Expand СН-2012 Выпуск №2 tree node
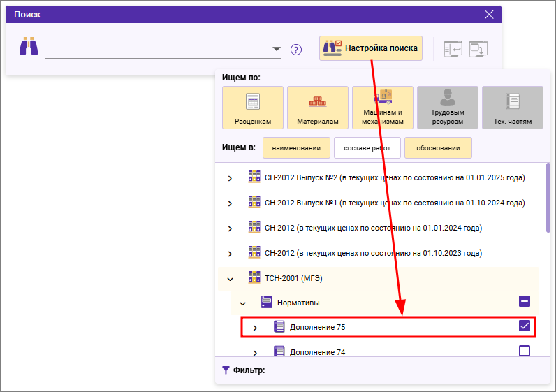Image resolution: width=556 pixels, height=392 pixels. pyautogui.click(x=231, y=178)
